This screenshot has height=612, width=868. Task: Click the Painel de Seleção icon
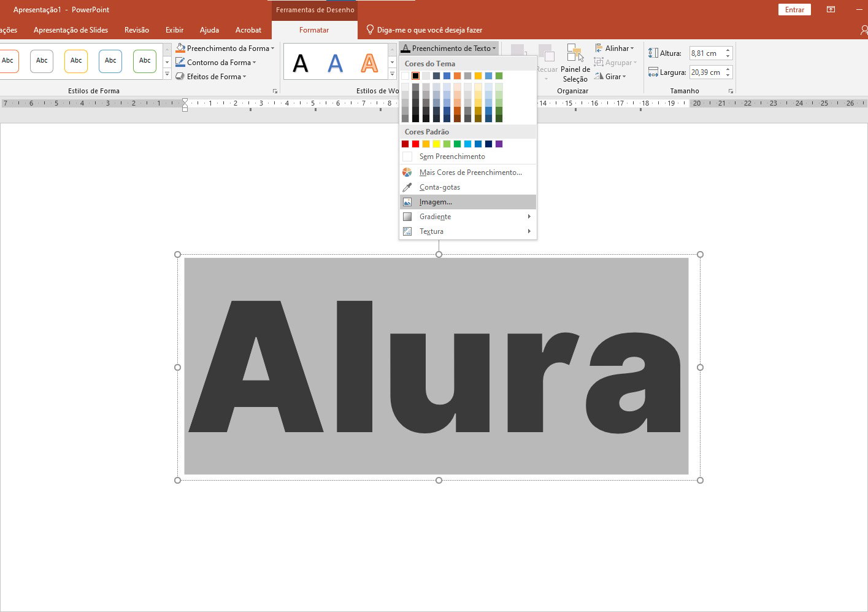[575, 53]
